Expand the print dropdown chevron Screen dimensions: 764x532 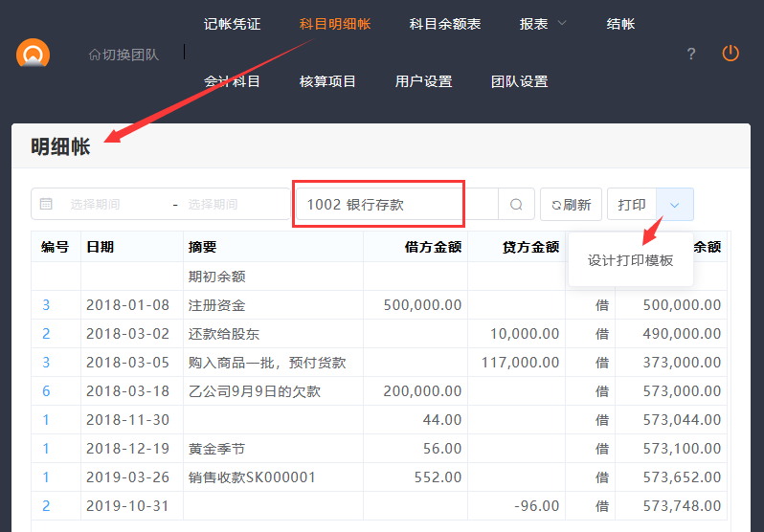[675, 205]
